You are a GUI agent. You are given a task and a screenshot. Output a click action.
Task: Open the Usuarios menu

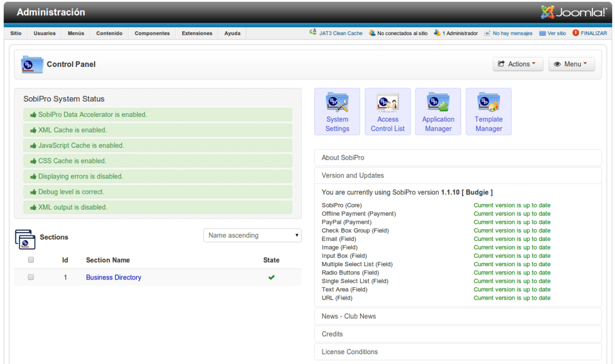pos(44,34)
